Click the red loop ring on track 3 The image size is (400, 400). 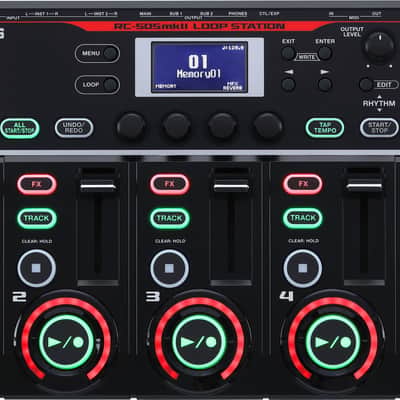pyautogui.click(x=199, y=302)
